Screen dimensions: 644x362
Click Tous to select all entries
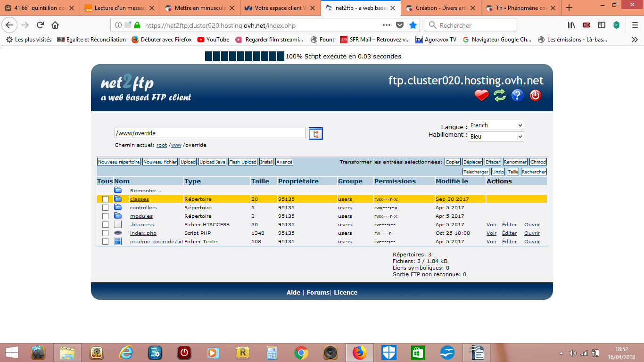105,181
